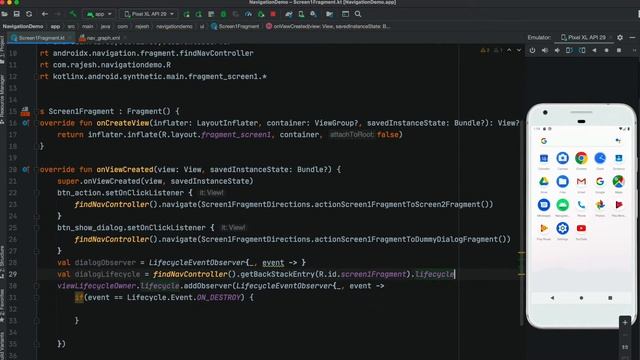Open the app run configuration dropdown
The width and height of the screenshot is (640, 360).
click(x=99, y=14)
